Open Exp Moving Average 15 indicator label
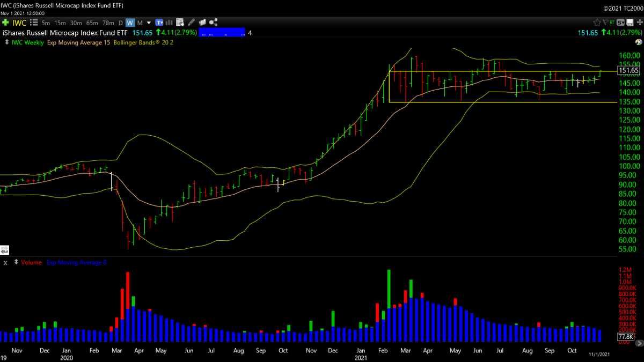The height and width of the screenshot is (362, 644). pyautogui.click(x=78, y=42)
